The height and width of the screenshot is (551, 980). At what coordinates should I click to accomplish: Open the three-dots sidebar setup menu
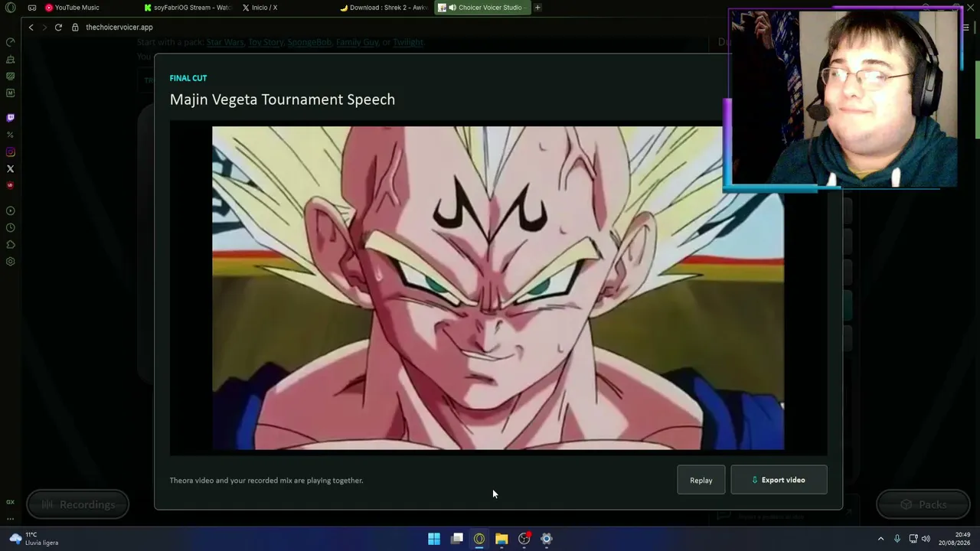coord(11,518)
